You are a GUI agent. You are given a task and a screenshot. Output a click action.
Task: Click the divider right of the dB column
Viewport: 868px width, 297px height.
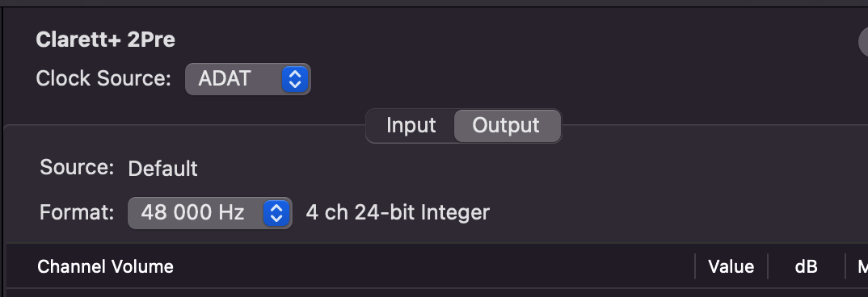point(845,266)
